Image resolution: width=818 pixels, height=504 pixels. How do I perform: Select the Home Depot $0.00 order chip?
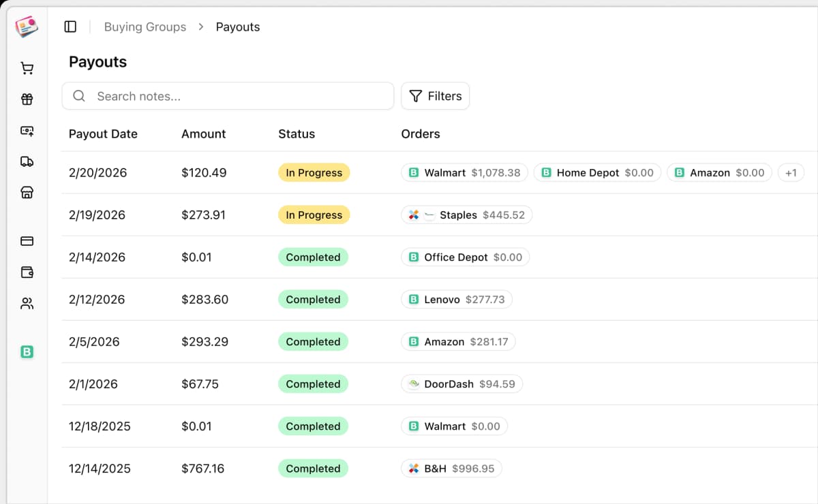(597, 173)
